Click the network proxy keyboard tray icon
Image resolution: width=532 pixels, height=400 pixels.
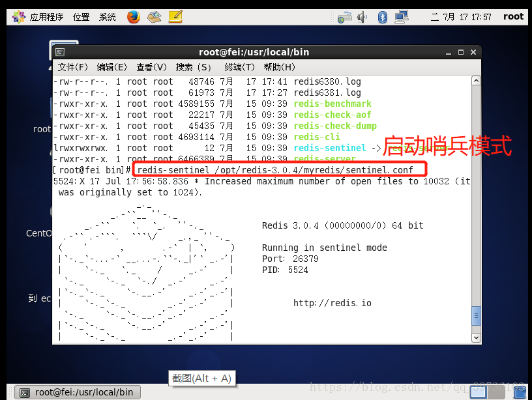344,18
